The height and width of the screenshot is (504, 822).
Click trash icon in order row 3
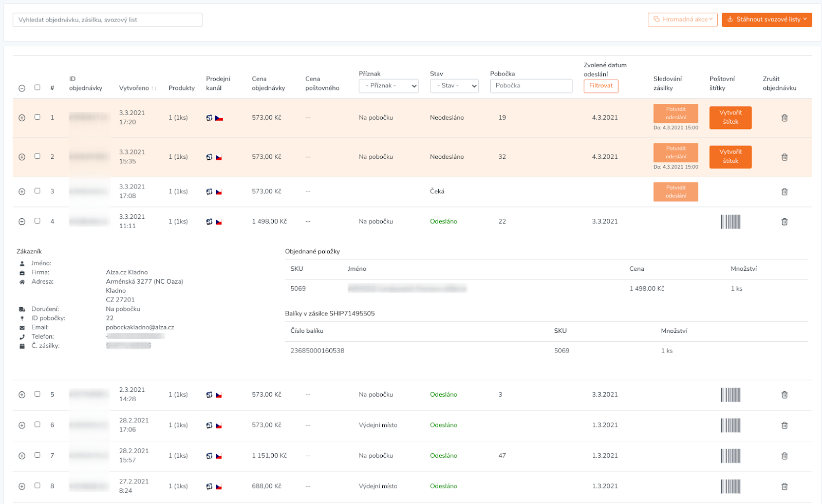coord(784,192)
